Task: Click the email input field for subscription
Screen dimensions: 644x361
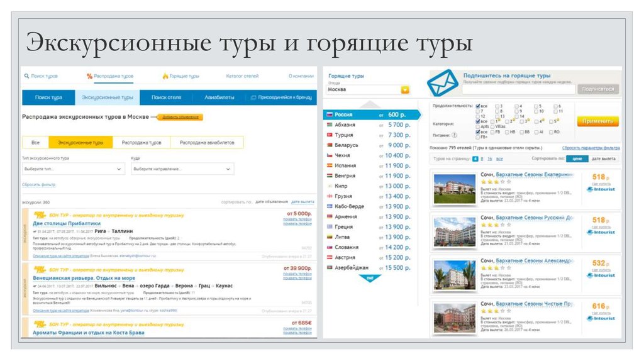Action: pyautogui.click(x=518, y=89)
